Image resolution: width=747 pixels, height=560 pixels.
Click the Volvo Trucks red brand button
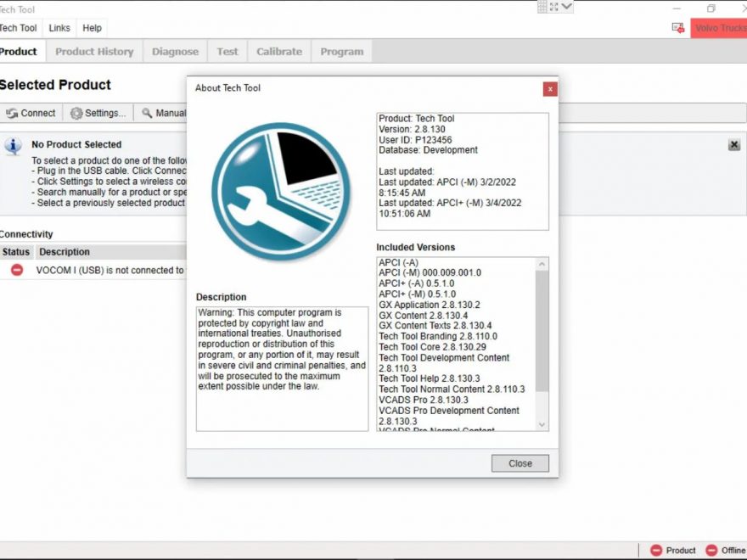719,28
